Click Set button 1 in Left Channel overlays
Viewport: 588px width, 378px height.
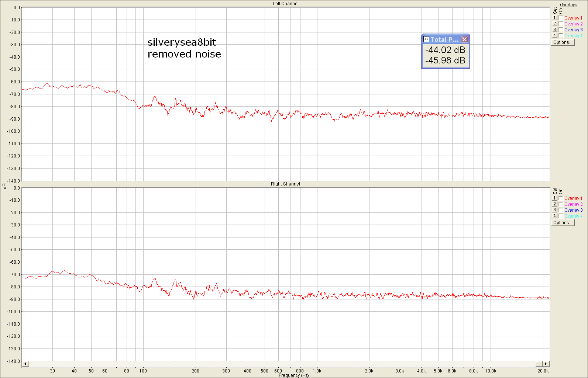pos(554,18)
